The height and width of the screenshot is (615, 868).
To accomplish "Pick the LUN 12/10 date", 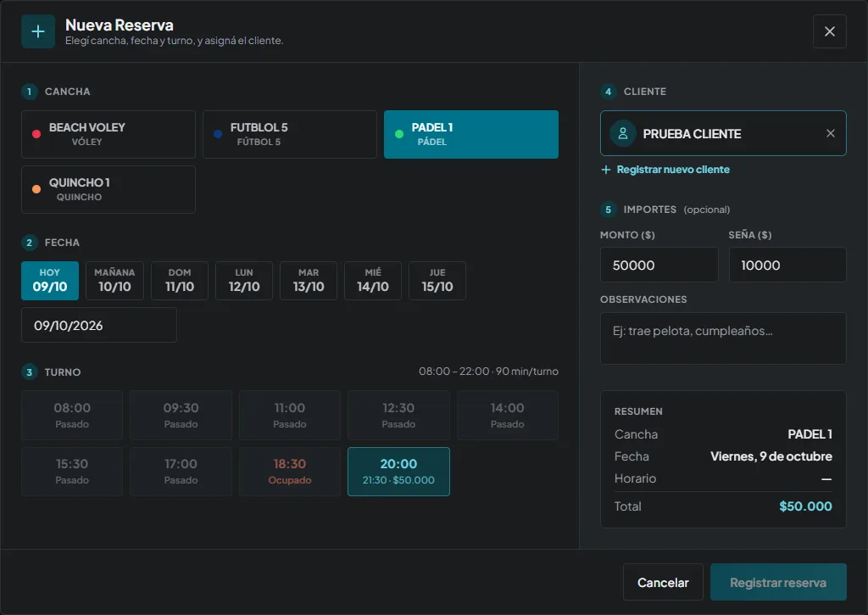I will 244,281.
